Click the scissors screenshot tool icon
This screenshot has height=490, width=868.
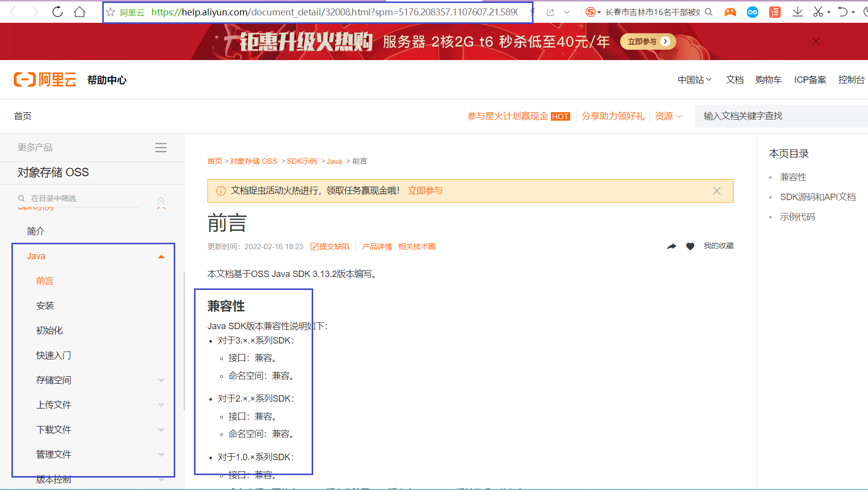tap(818, 12)
